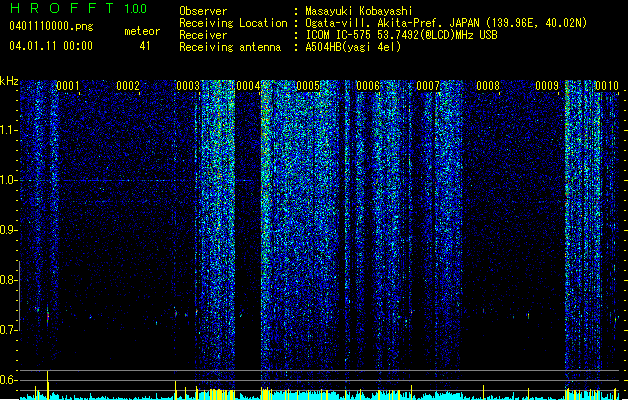Click the 1.0 kHz axis label
Image resolution: width=629 pixels, height=400 pixels.
pyautogui.click(x=9, y=180)
